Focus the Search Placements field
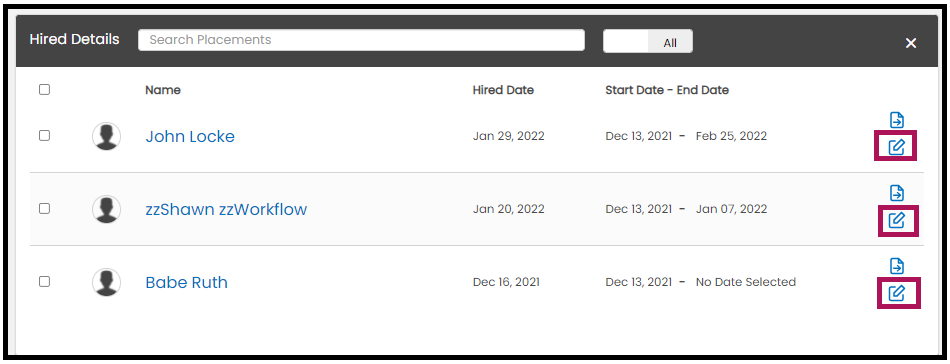 click(x=362, y=40)
